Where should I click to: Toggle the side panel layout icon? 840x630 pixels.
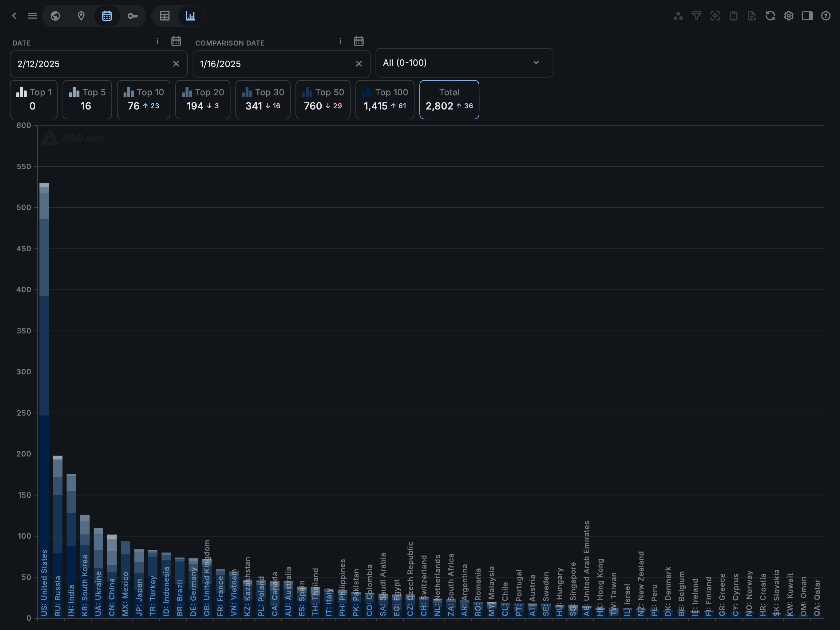click(x=807, y=16)
